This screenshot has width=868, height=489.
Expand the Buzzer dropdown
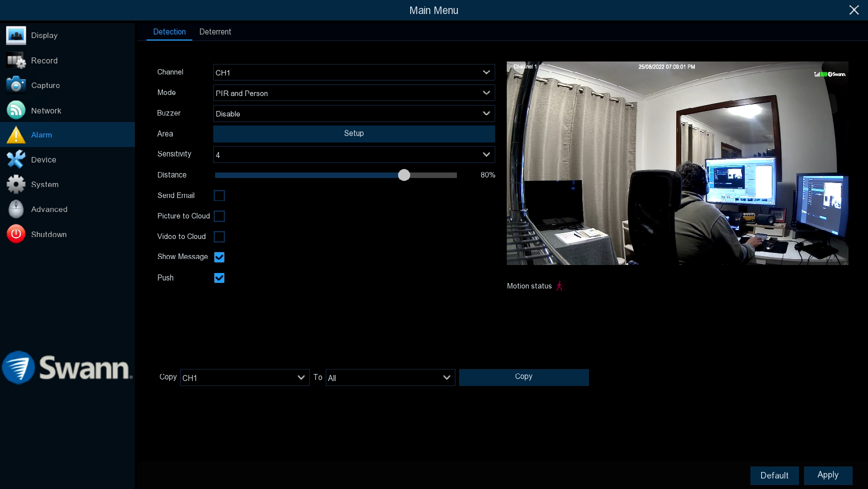point(354,113)
